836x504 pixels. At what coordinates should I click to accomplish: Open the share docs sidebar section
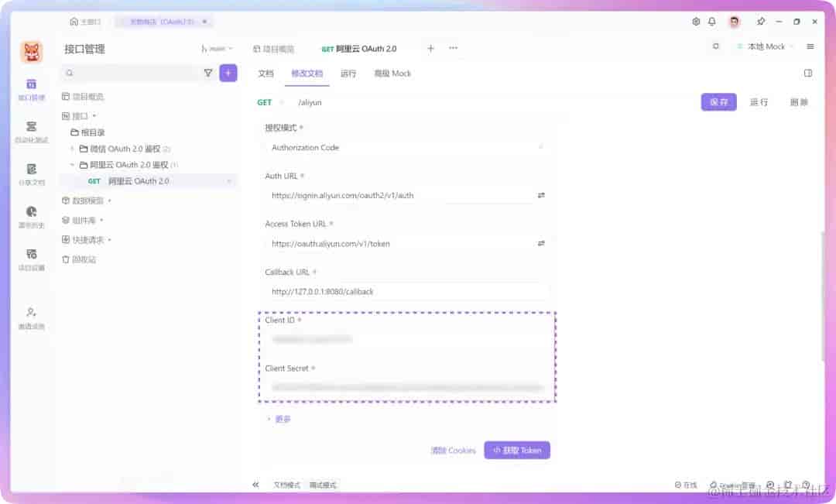[32, 174]
